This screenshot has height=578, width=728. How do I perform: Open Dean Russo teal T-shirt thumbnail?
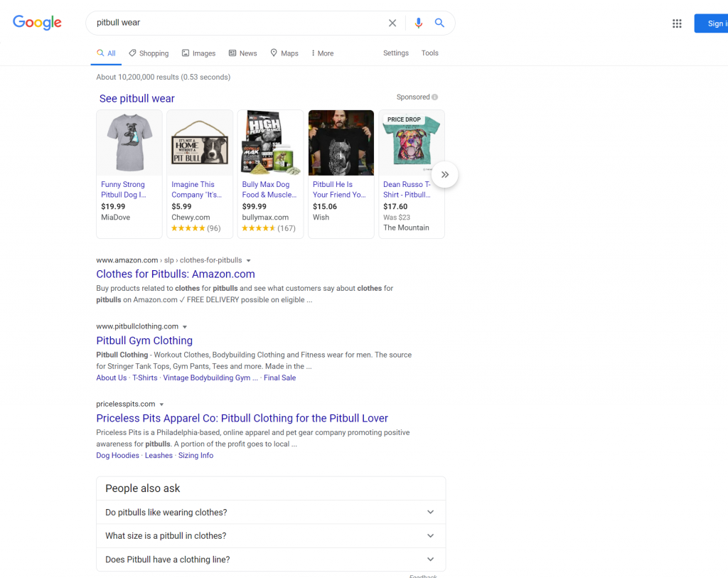(x=412, y=143)
